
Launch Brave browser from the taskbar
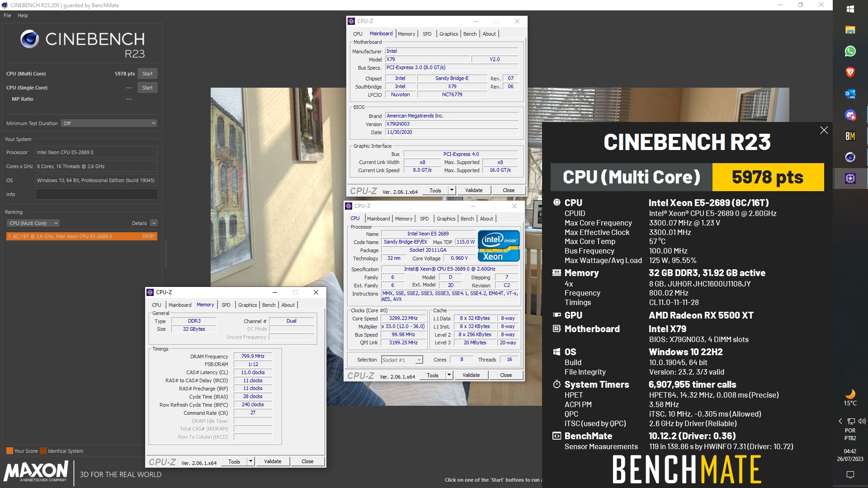pos(850,72)
